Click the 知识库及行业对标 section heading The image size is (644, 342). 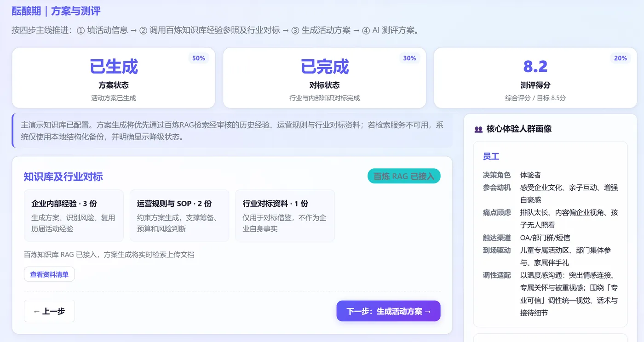(63, 177)
